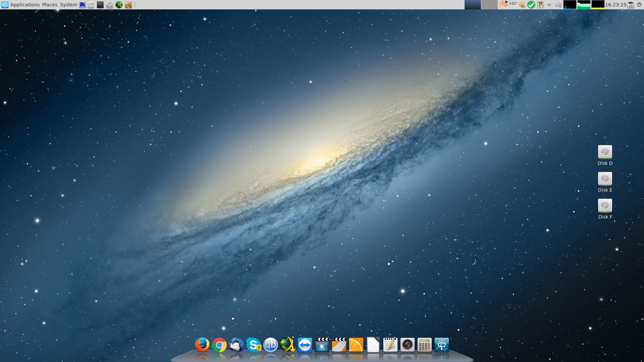Open qBittorrent from the dock
Screen dimensions: 644x362
[x=271, y=345]
